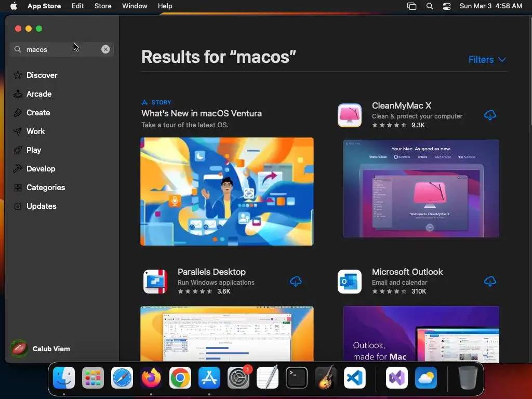Expand the Filters dropdown

point(487,60)
